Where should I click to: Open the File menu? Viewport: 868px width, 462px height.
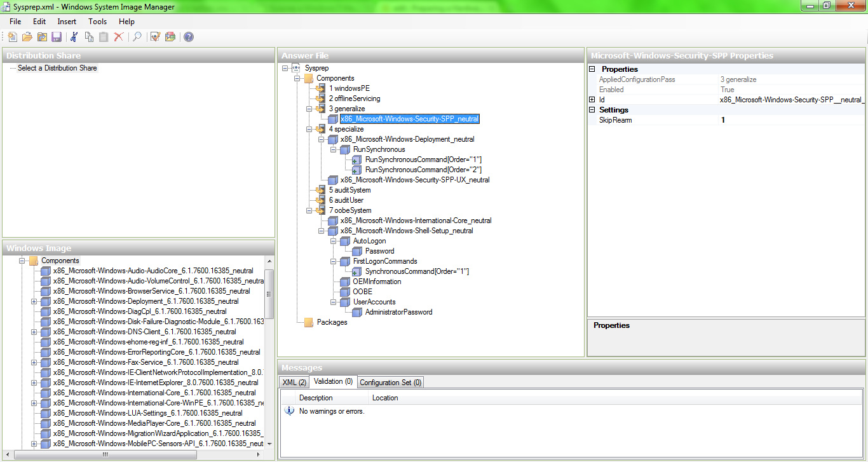[x=15, y=22]
